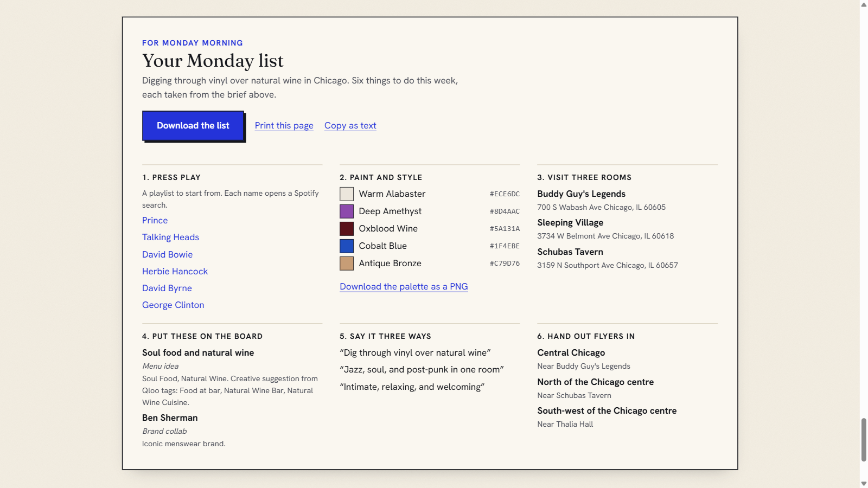This screenshot has width=868, height=488.
Task: Click the Schubas Tavern venue name
Action: (570, 252)
